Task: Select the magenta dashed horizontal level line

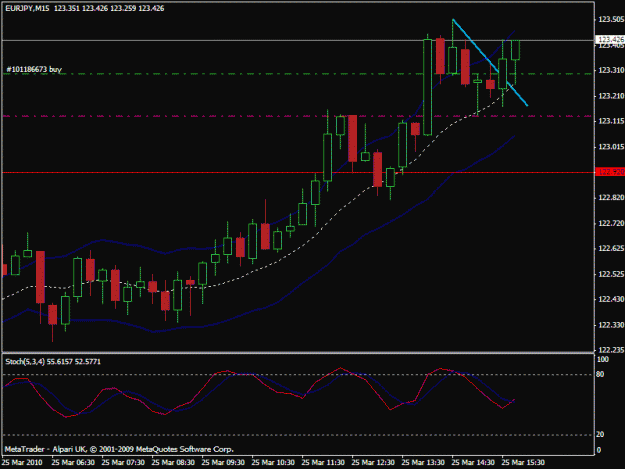Action: (x=298, y=116)
